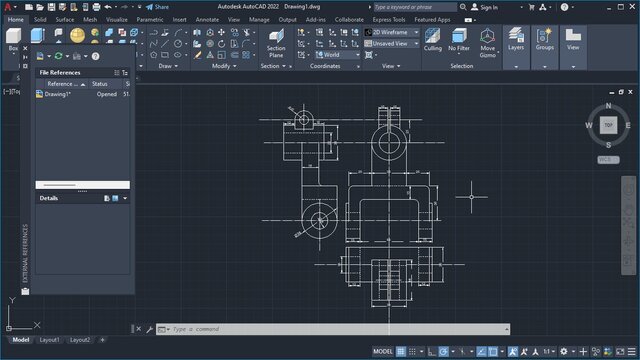The height and width of the screenshot is (360, 640).
Task: Click the Refresh references icon
Action: [x=58, y=56]
